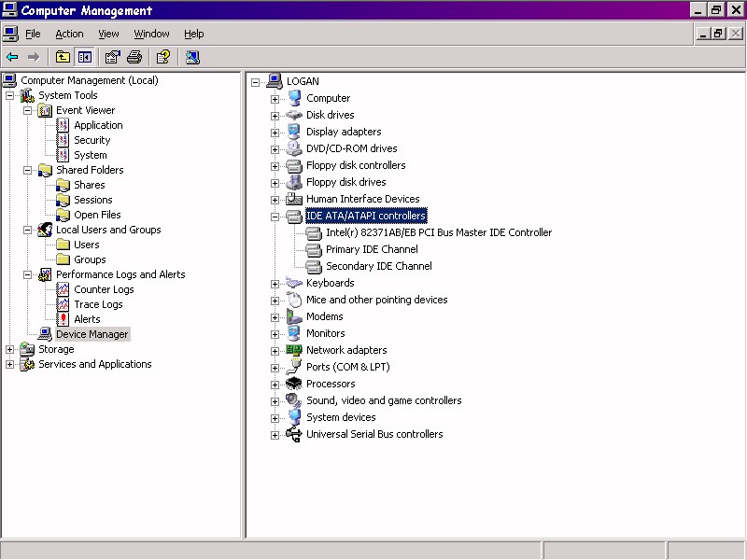Collapse the IDE ATA/ATAPI controllers node

tap(275, 217)
